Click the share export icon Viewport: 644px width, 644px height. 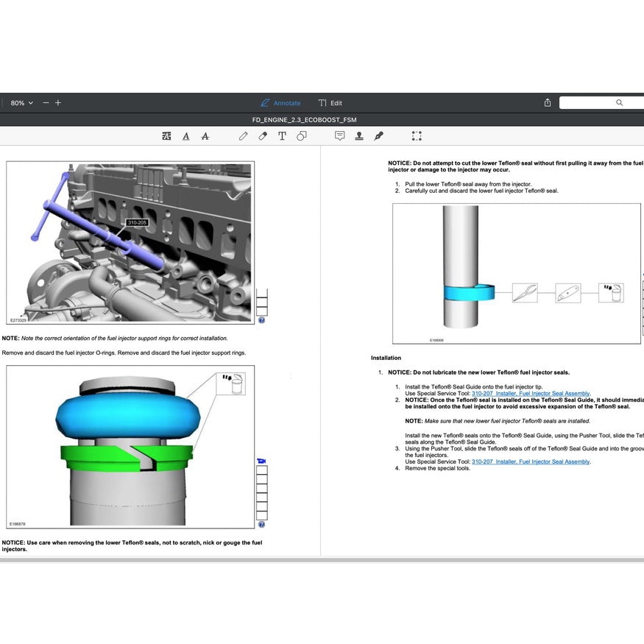548,103
